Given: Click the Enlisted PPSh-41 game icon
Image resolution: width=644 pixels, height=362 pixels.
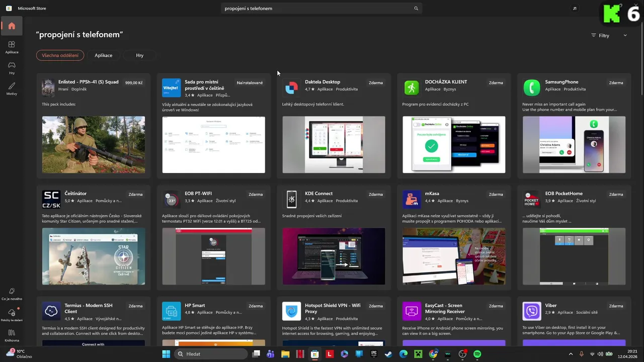Looking at the screenshot, I should [48, 87].
